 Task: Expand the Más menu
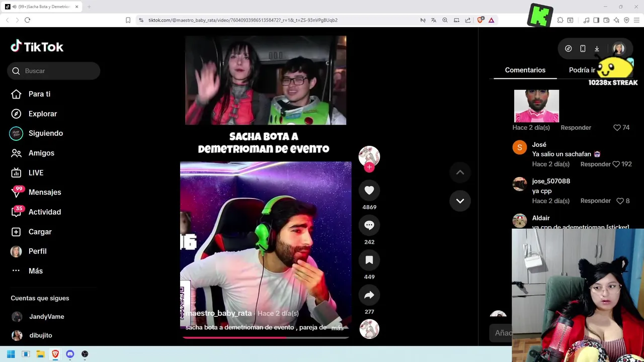(27, 271)
